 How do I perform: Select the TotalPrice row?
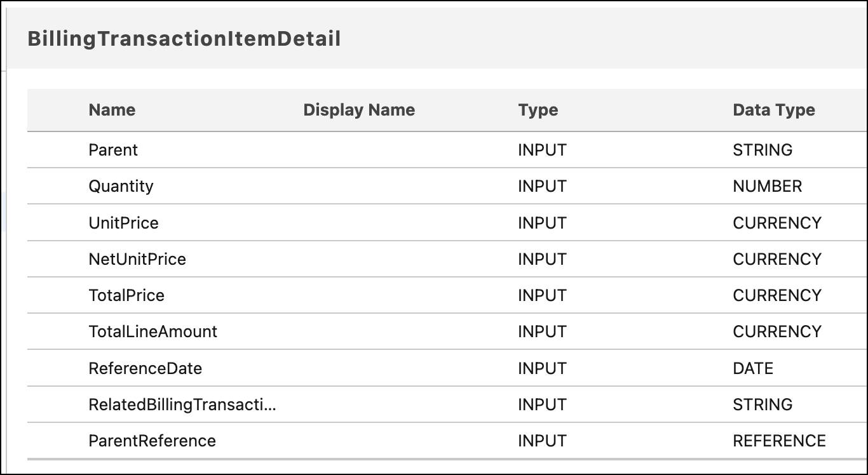[126, 295]
